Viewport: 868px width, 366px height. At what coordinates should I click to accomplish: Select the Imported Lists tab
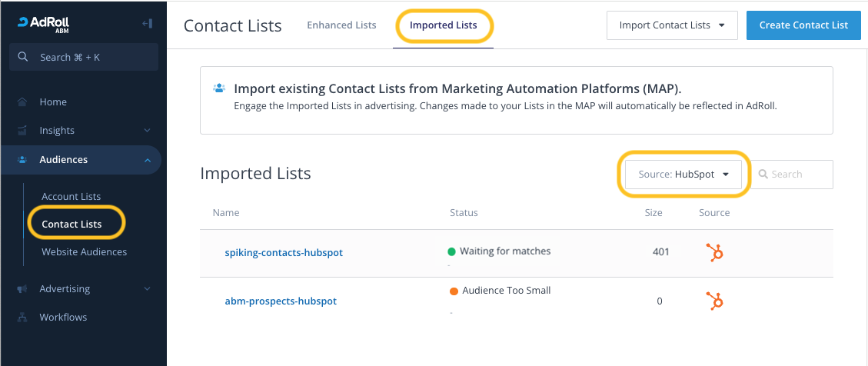pos(443,25)
